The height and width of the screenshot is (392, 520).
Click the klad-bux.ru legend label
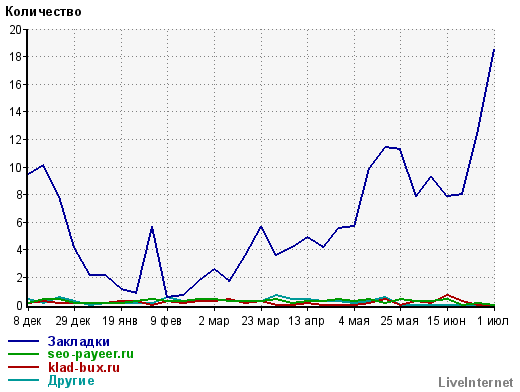click(84, 367)
